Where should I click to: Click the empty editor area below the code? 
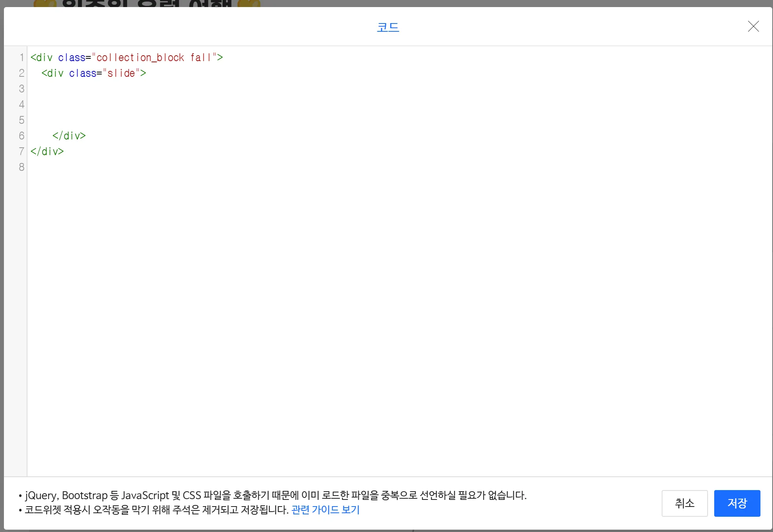click(392, 313)
